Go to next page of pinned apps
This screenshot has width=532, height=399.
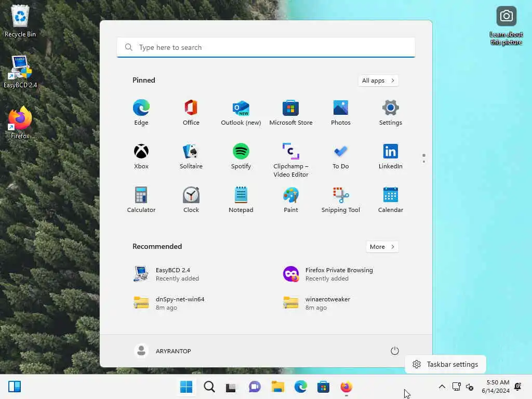424,162
